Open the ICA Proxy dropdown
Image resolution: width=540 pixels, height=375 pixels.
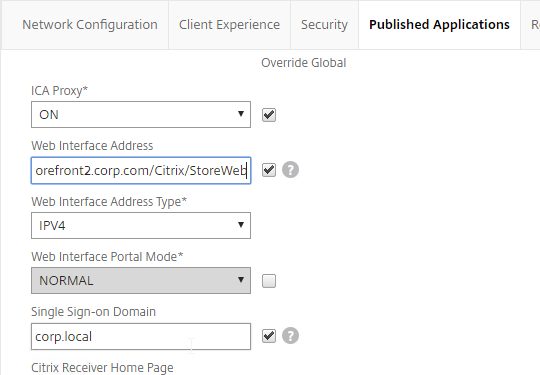click(x=141, y=115)
